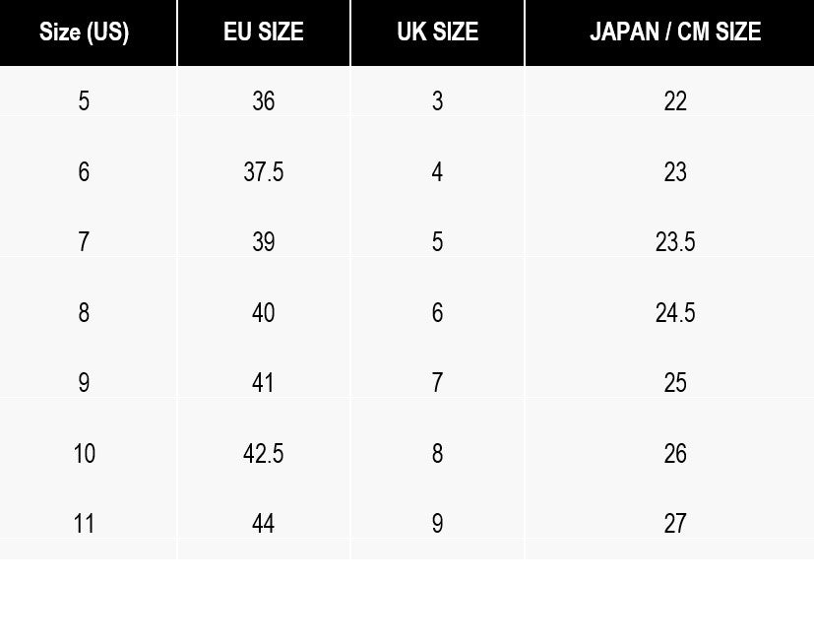Click EU size 39 value

(x=264, y=242)
